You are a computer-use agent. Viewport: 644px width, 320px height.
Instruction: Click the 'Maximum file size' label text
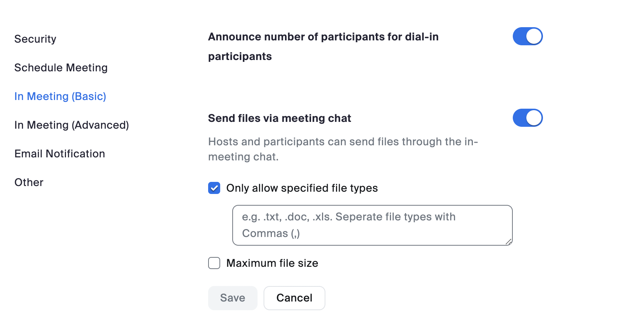point(272,263)
